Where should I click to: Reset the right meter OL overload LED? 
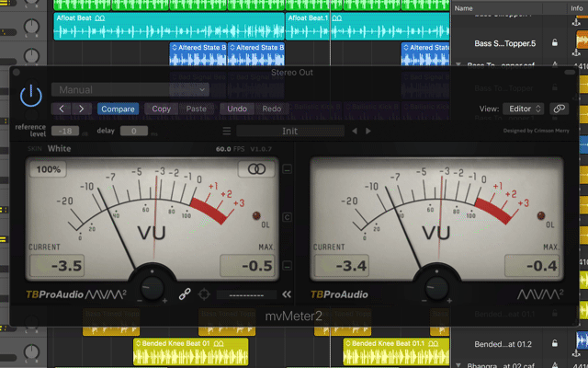click(x=541, y=215)
